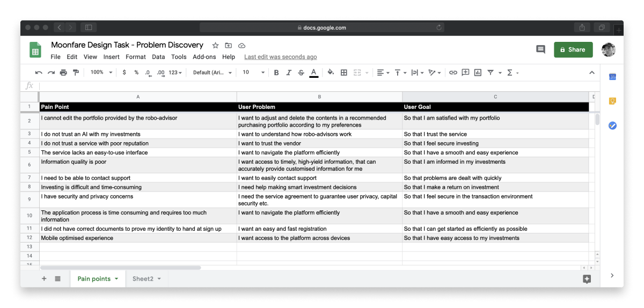Viewport: 644px width, 308px height.
Task: Open the Insert menu
Action: [x=112, y=57]
